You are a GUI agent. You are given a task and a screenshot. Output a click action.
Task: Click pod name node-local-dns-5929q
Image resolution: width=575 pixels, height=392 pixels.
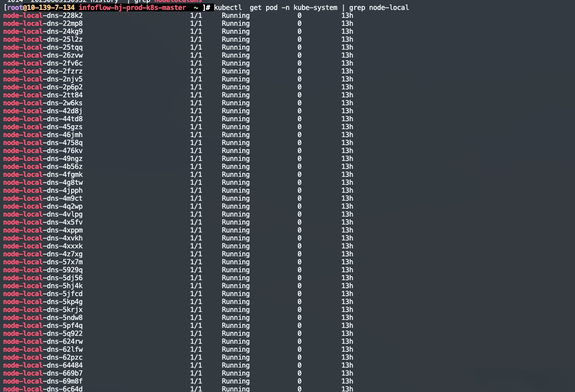[x=43, y=270]
